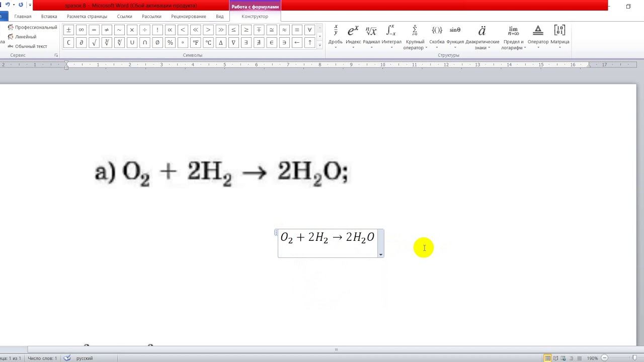Insert the for-all ∀ symbol
Viewport: 644px width, 362px height.
coord(309,30)
